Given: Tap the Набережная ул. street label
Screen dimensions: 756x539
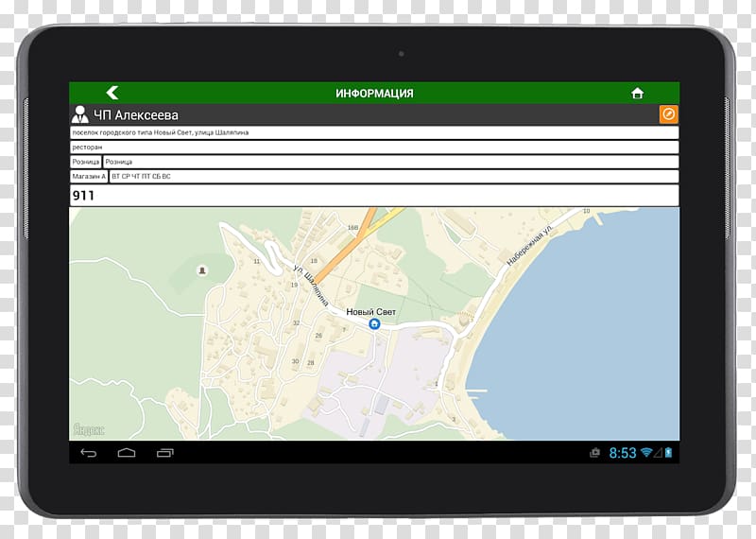Looking at the screenshot, I should tap(530, 246).
